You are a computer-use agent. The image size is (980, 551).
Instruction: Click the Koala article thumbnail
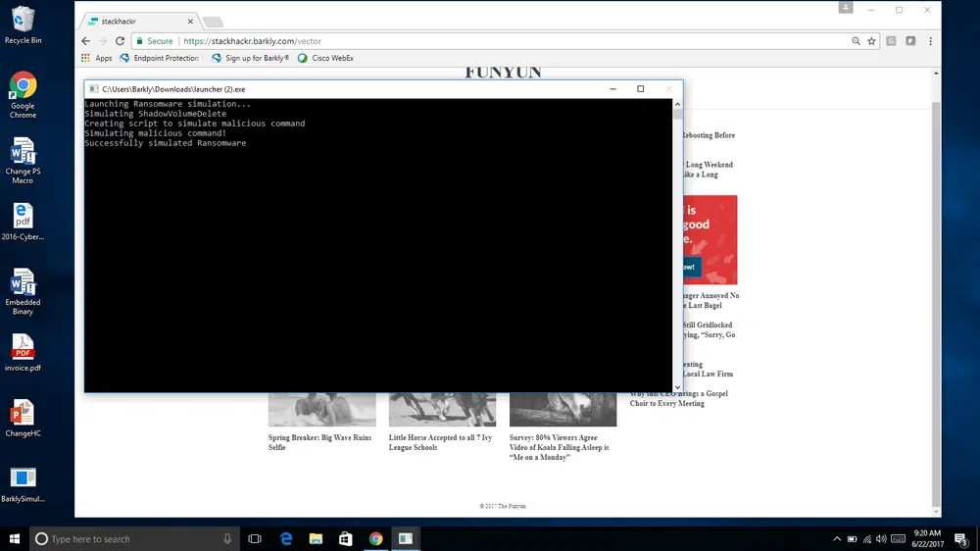[563, 410]
